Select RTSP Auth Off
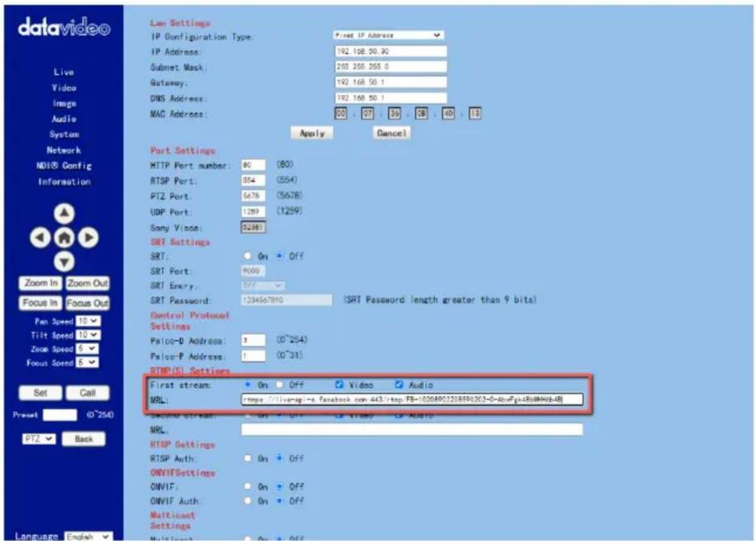The height and width of the screenshot is (541, 756). 279,458
